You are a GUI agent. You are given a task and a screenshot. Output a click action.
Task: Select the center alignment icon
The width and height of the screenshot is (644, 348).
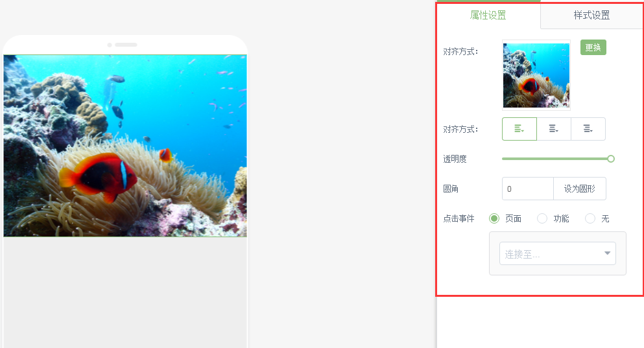(x=554, y=129)
